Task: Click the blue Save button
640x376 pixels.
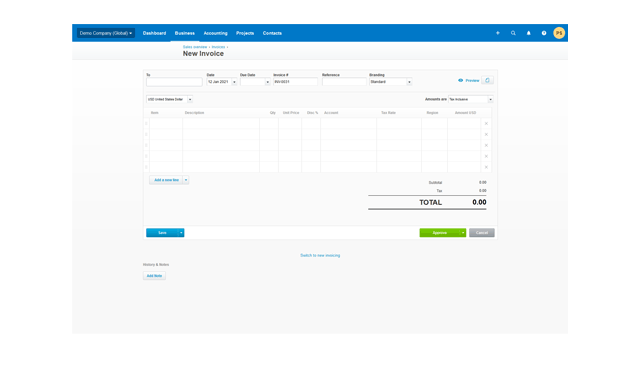Action: (x=162, y=233)
